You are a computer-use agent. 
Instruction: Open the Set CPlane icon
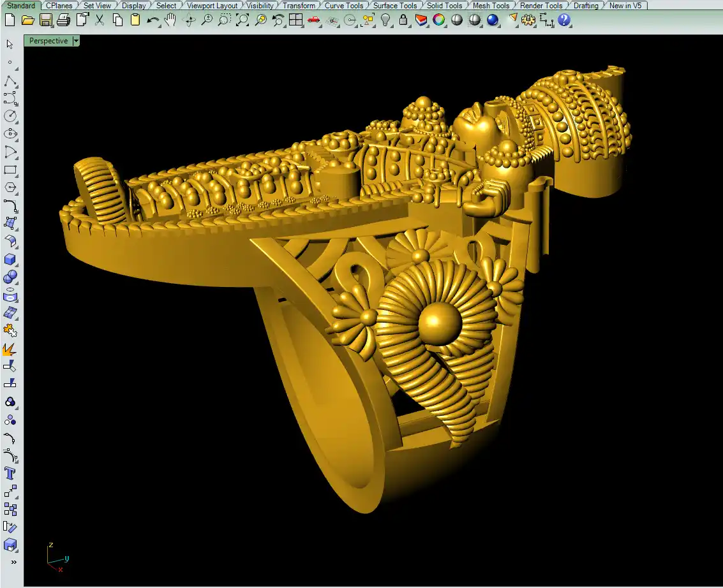click(x=332, y=20)
